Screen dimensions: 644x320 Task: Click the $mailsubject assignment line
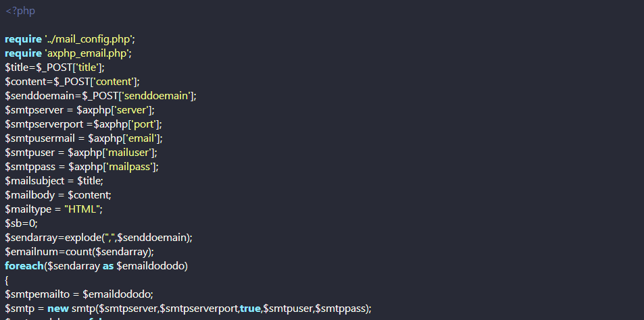(x=54, y=181)
